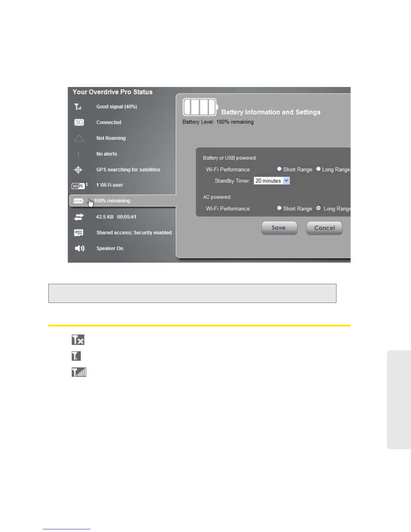Click the Cancel button
The image size is (411, 532).
click(324, 228)
